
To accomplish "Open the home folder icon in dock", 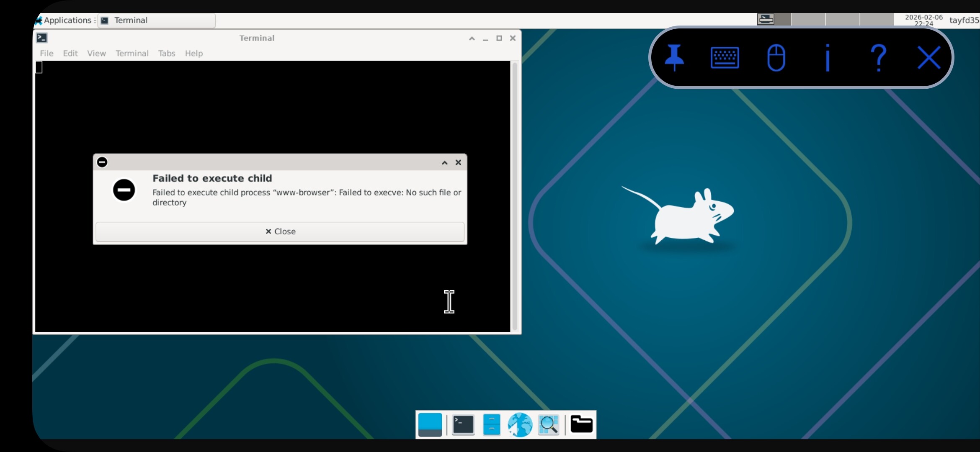I will coord(581,425).
